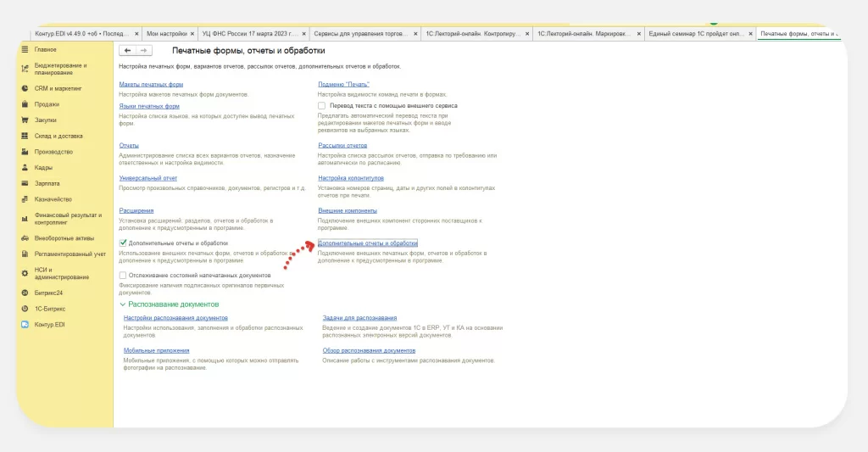Open Закупки via the cart icon
The width and height of the screenshot is (868, 452).
point(25,120)
